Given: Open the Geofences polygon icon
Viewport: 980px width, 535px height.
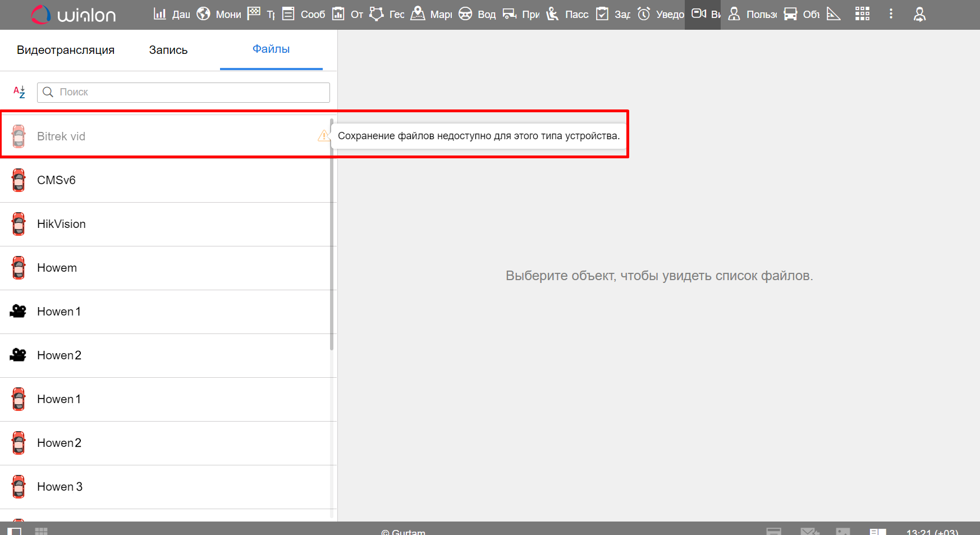Looking at the screenshot, I should tap(377, 14).
